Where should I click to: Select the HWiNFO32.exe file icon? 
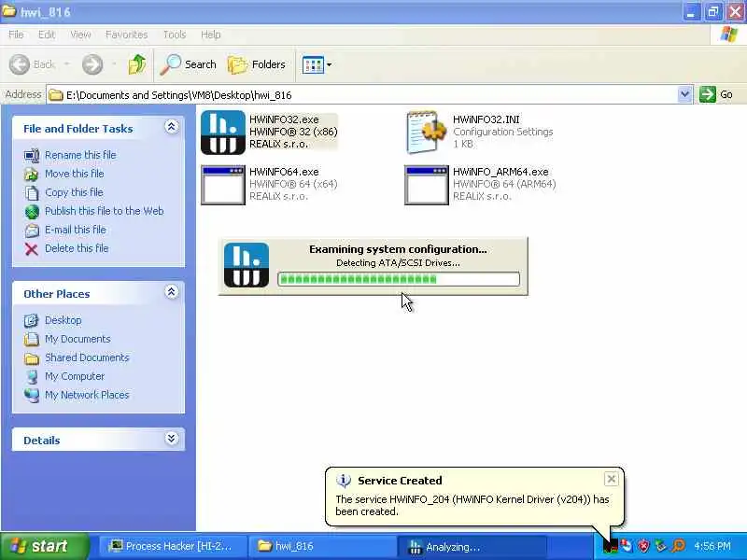coord(223,133)
